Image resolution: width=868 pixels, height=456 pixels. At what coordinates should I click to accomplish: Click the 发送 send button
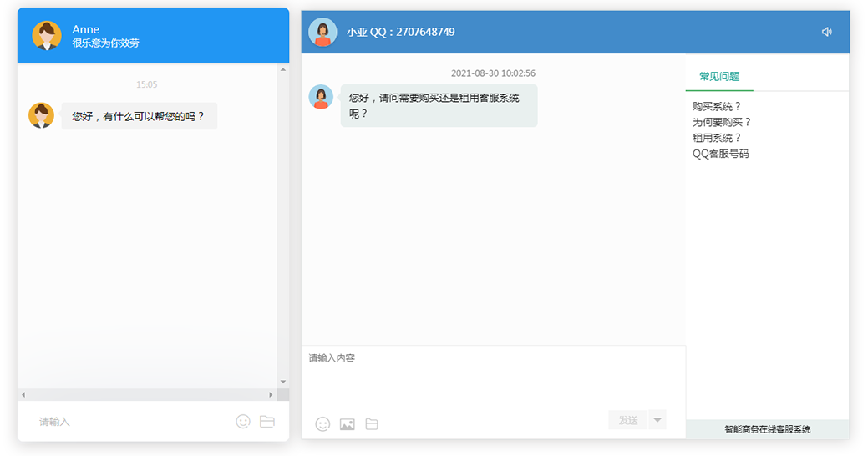point(628,420)
